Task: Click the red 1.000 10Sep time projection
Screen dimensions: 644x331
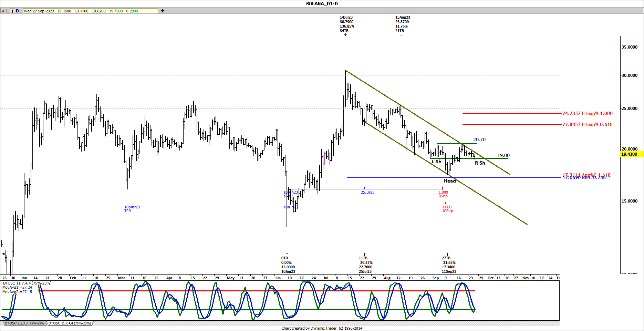Action: (447, 209)
